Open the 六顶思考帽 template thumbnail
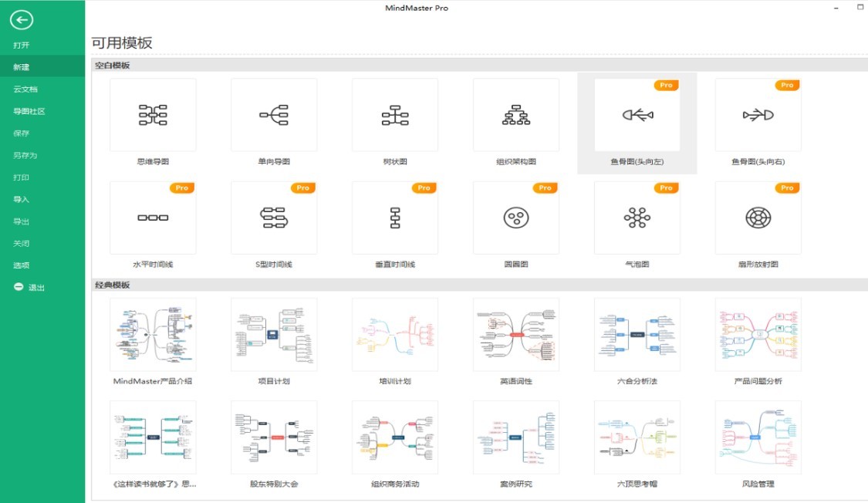 (637, 437)
